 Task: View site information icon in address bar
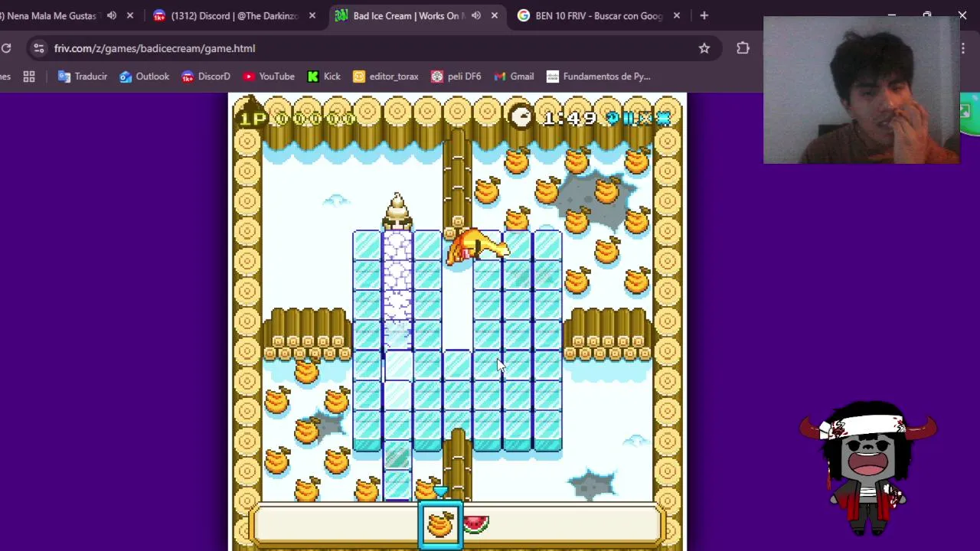[x=39, y=48]
